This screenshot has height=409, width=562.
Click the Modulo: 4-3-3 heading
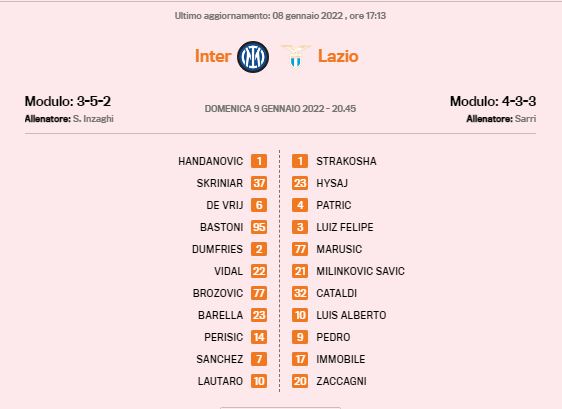click(493, 101)
